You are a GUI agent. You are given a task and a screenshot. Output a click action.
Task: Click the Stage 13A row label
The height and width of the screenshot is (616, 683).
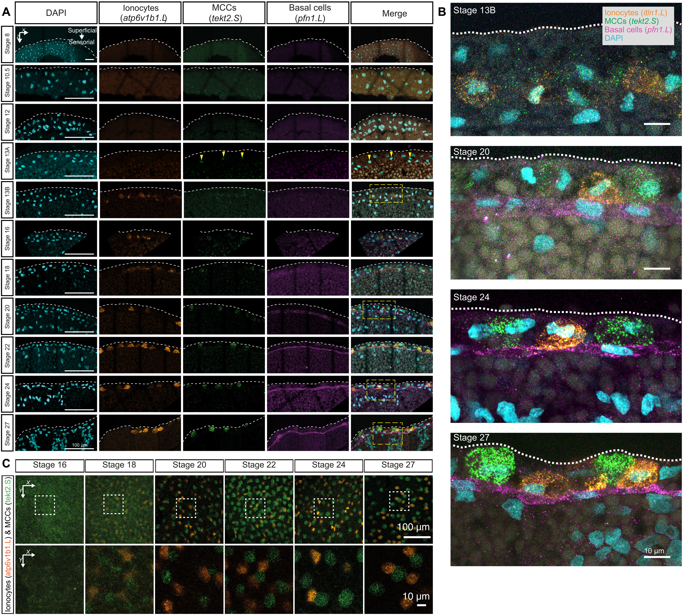tap(7, 161)
